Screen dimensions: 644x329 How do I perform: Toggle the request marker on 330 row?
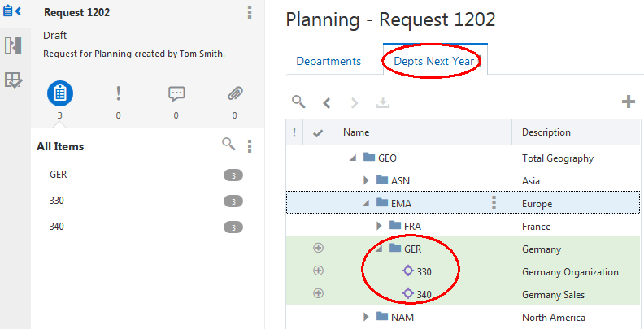(x=318, y=271)
